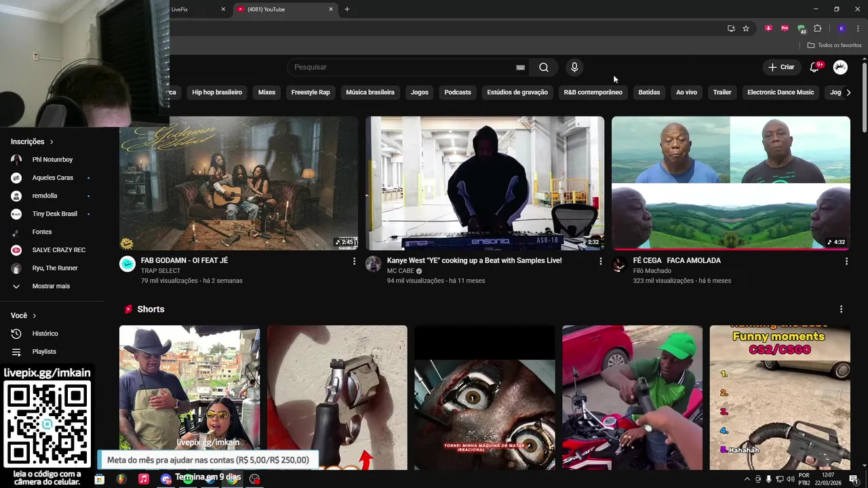The image size is (868, 488).
Task: Close the (4081) YouTube tab
Action: (331, 9)
